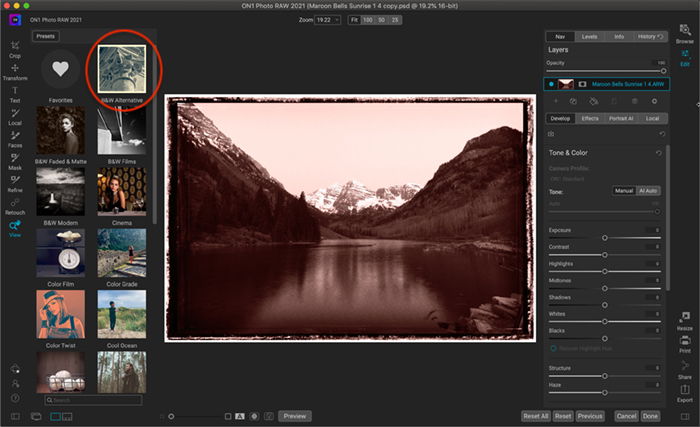Adjust the Exposure slider
The width and height of the screenshot is (700, 427).
pyautogui.click(x=604, y=238)
